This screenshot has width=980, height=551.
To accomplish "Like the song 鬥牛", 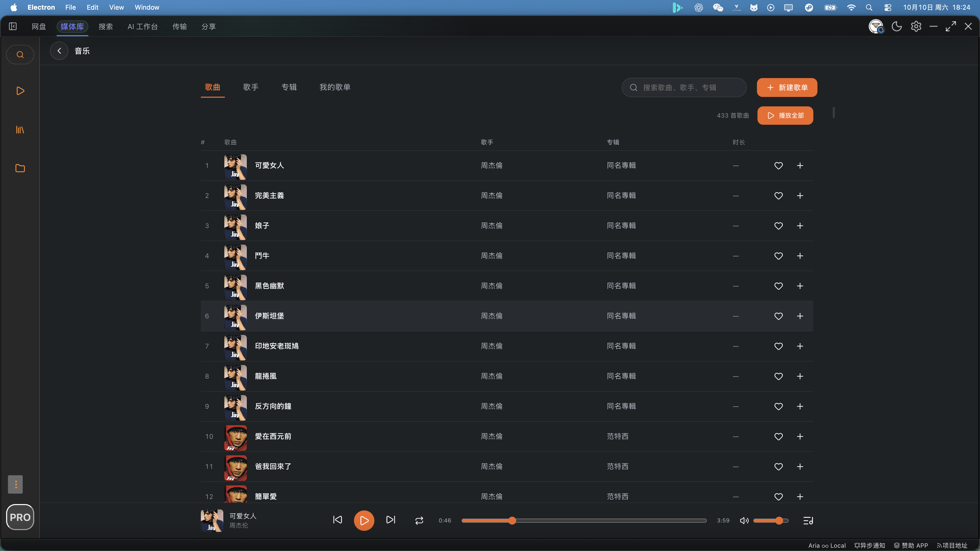I will pyautogui.click(x=779, y=256).
